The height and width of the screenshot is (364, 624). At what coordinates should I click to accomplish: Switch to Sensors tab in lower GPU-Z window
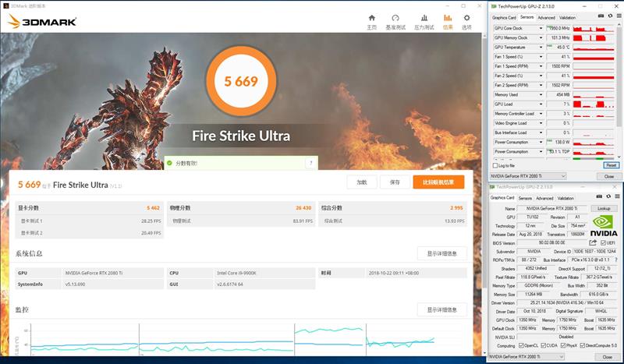[x=525, y=198]
